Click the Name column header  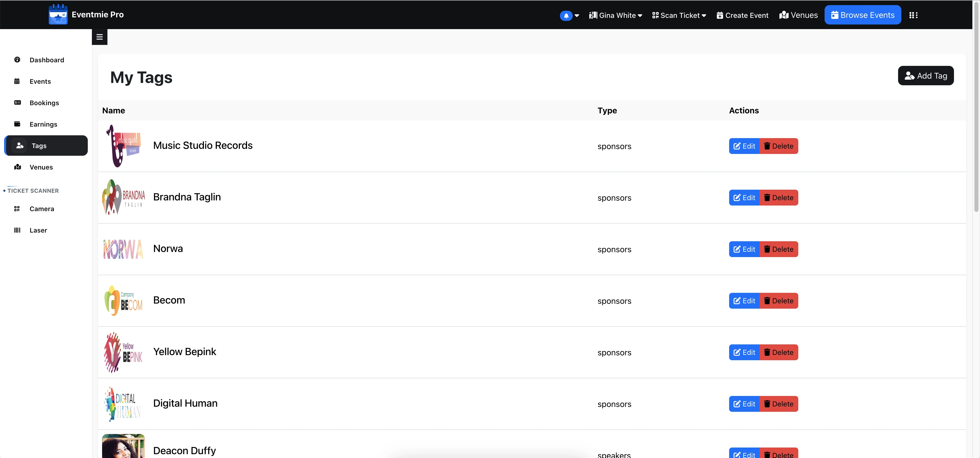coord(113,110)
